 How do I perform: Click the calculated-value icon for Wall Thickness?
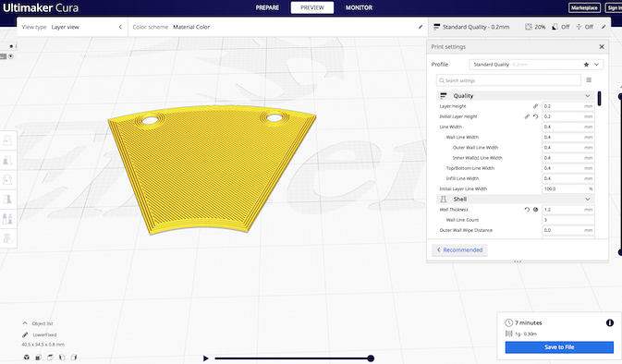(x=535, y=210)
